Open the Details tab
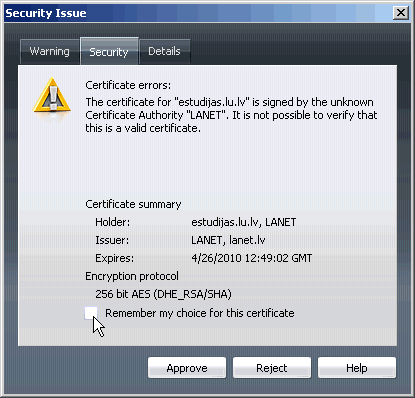This screenshot has height=398, width=415. (164, 52)
